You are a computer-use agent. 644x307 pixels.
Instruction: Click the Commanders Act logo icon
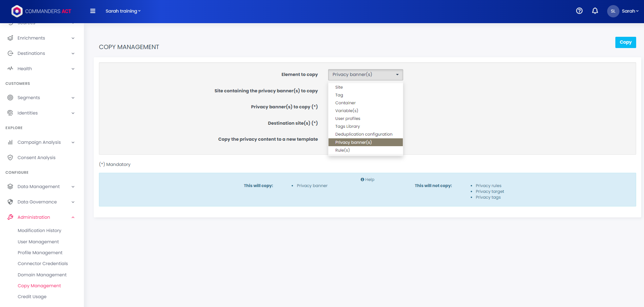[17, 11]
